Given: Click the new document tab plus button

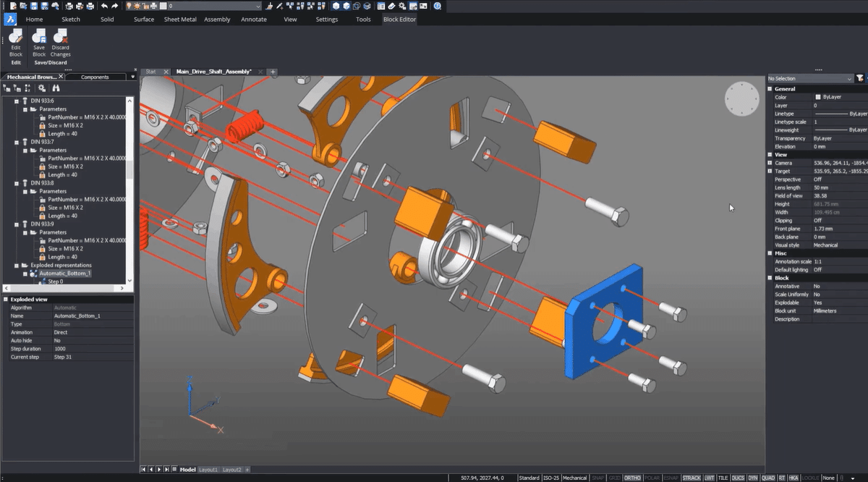Looking at the screenshot, I should click(x=273, y=72).
